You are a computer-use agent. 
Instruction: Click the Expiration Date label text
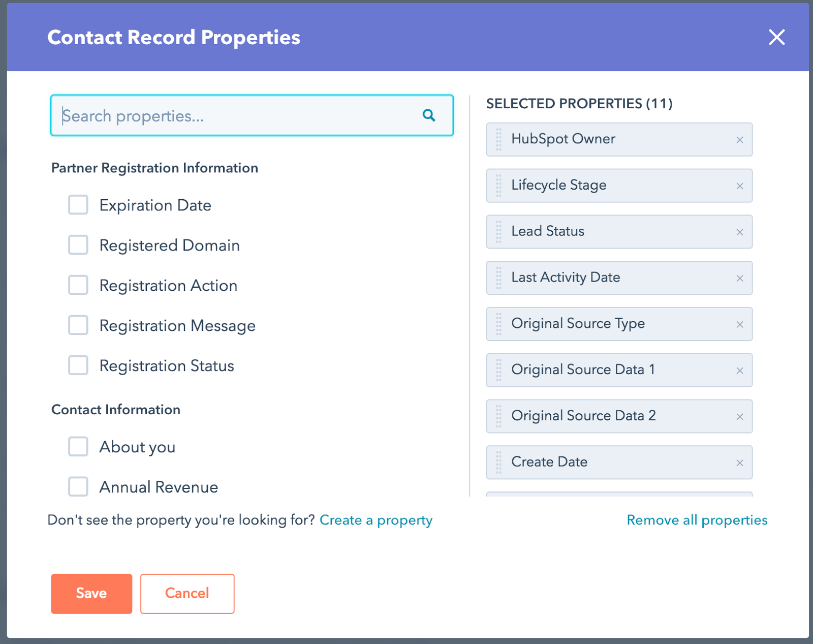coord(155,205)
